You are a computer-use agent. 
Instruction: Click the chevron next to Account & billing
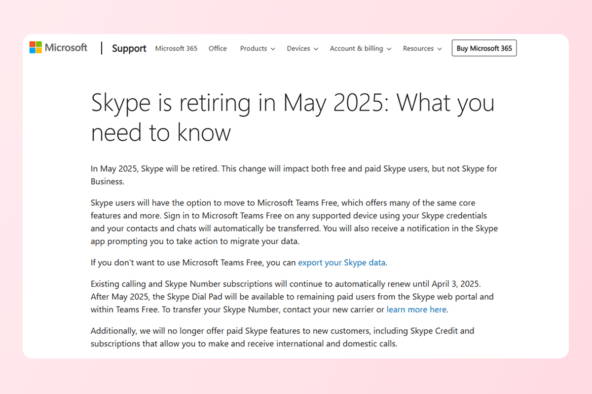point(389,49)
